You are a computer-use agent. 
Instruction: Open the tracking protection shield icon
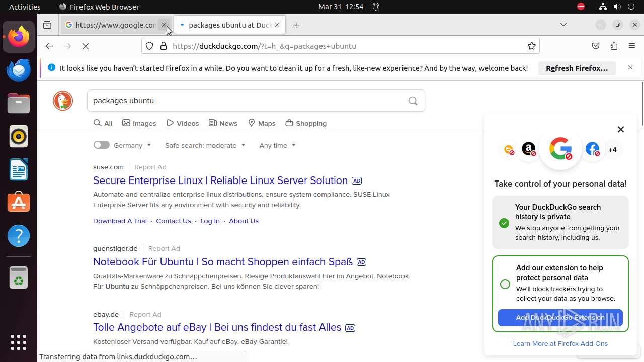(x=149, y=46)
